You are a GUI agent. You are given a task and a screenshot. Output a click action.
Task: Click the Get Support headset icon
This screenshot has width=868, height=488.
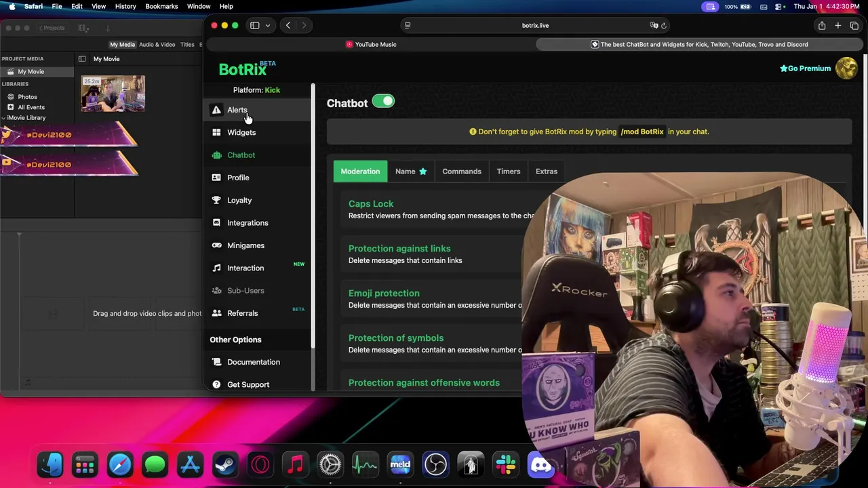216,384
